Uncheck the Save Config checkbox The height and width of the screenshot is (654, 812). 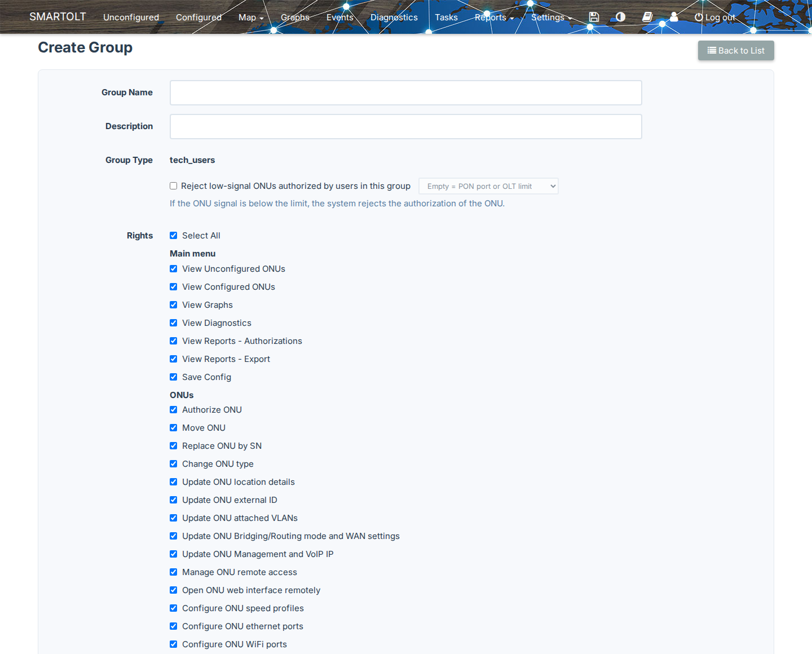tap(174, 377)
